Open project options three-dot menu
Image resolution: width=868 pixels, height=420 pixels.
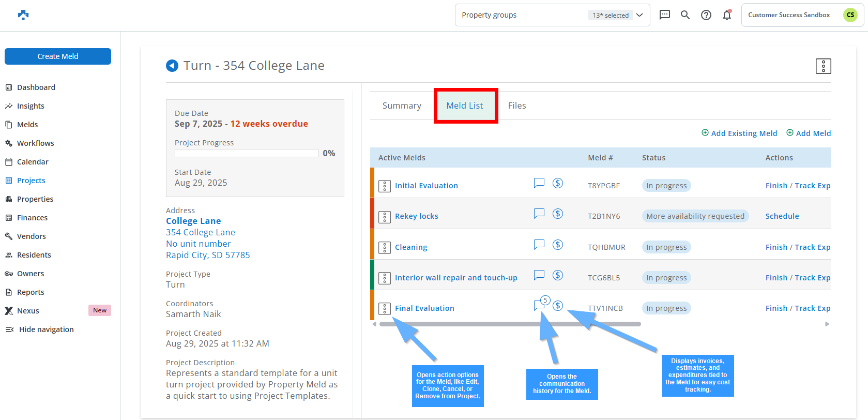[x=823, y=66]
